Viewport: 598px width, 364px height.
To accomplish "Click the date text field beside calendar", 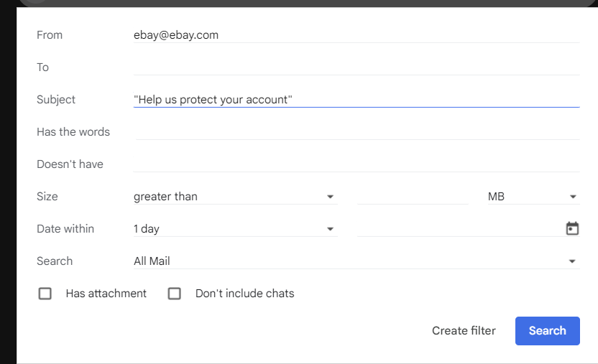I will (459, 229).
